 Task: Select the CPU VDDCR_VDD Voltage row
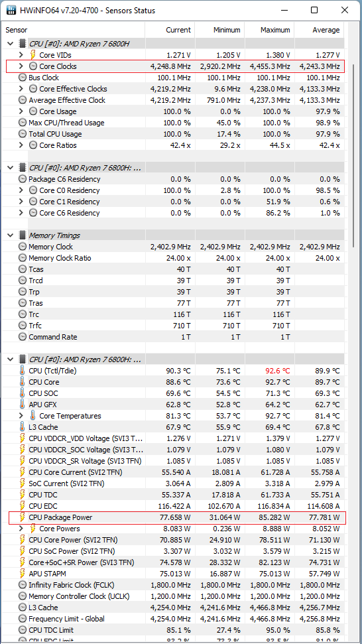[x=174, y=438]
